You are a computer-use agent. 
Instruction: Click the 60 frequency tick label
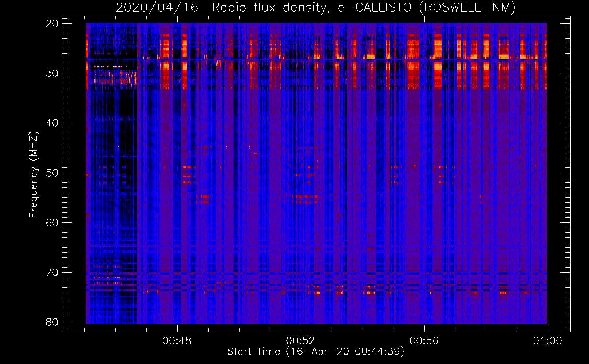pyautogui.click(x=52, y=222)
